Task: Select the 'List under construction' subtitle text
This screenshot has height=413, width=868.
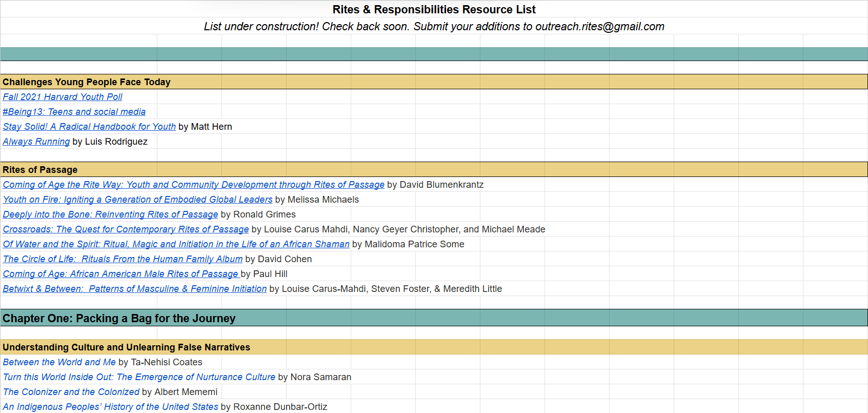Action: tap(434, 26)
